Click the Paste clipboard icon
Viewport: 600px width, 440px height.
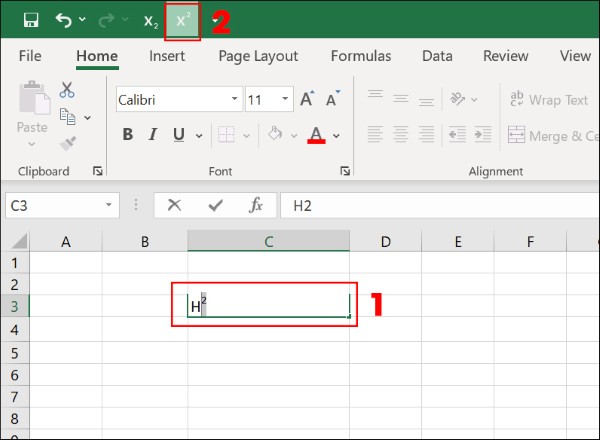(34, 98)
